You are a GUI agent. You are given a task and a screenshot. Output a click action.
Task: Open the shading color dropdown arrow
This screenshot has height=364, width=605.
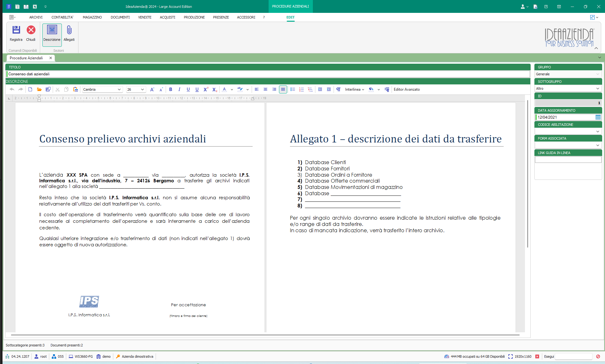tap(379, 89)
